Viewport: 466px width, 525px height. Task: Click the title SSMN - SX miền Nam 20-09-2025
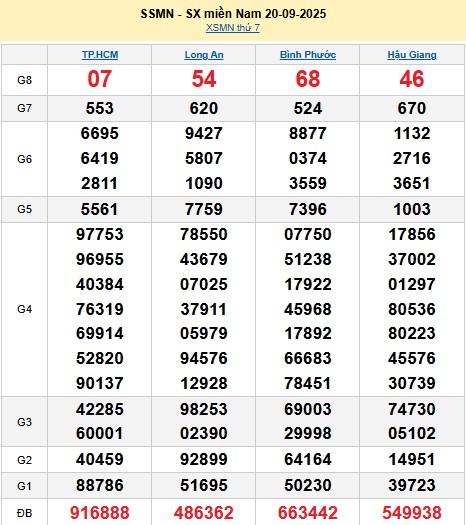tap(233, 14)
